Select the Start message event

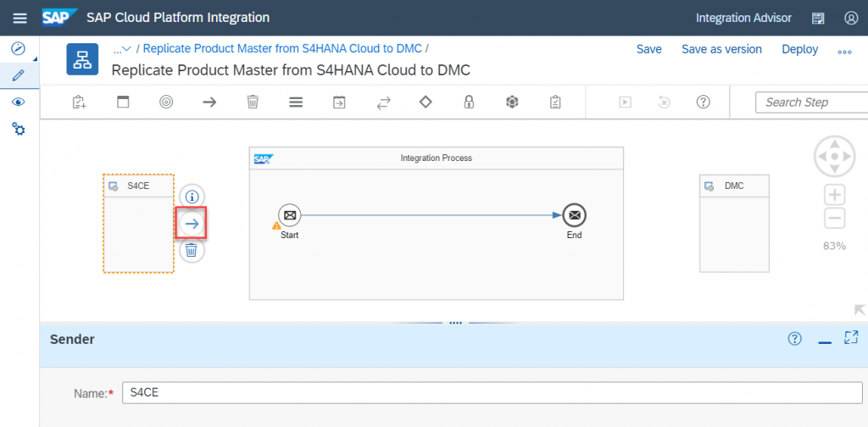[290, 215]
